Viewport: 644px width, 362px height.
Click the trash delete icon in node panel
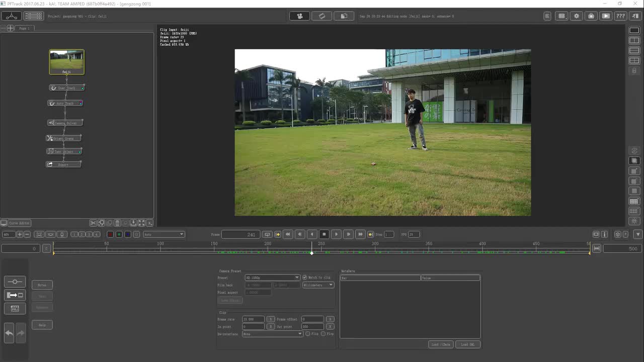pos(117,223)
